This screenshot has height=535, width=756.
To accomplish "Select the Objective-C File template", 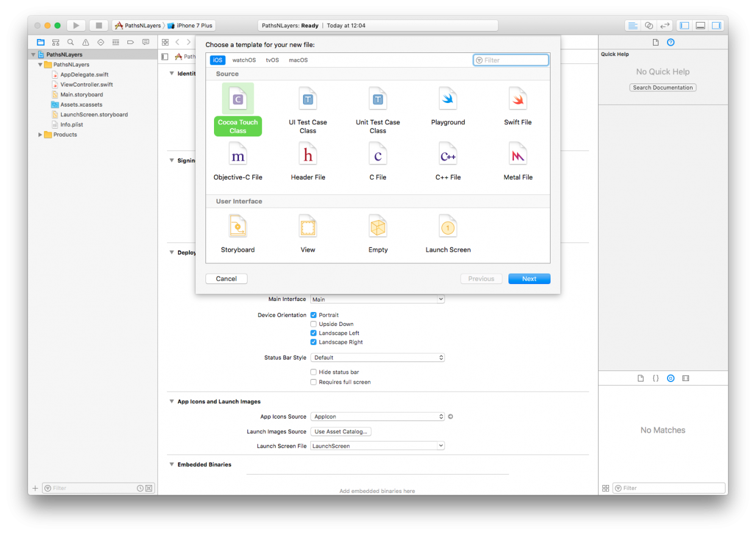I will 238,155.
